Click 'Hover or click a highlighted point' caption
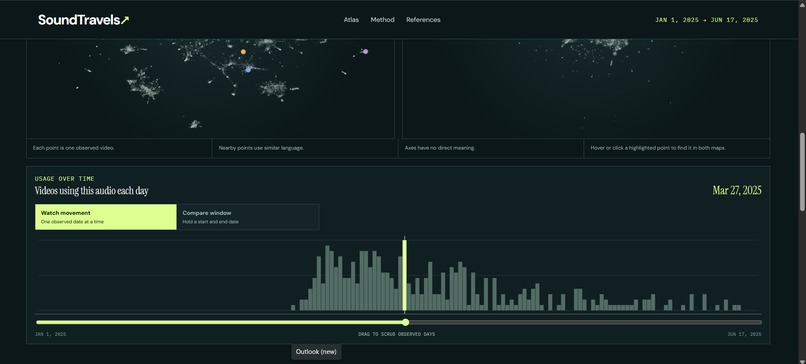The image size is (806, 364). pos(658,148)
